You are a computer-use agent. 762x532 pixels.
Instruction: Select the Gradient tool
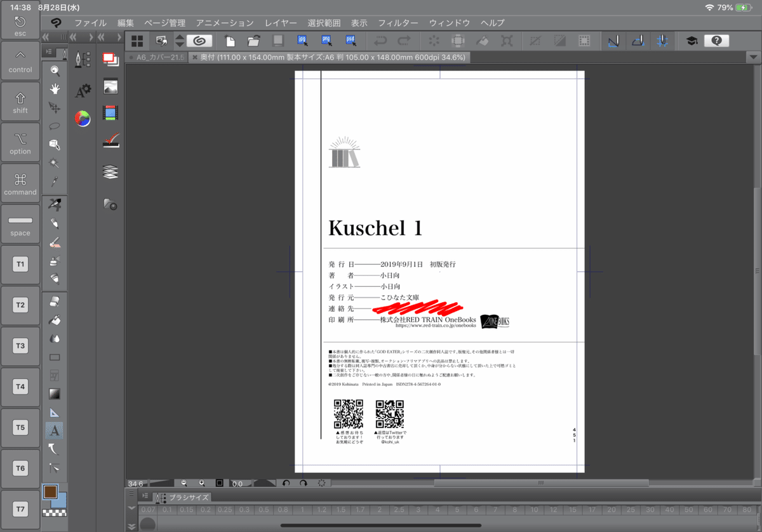click(55, 394)
